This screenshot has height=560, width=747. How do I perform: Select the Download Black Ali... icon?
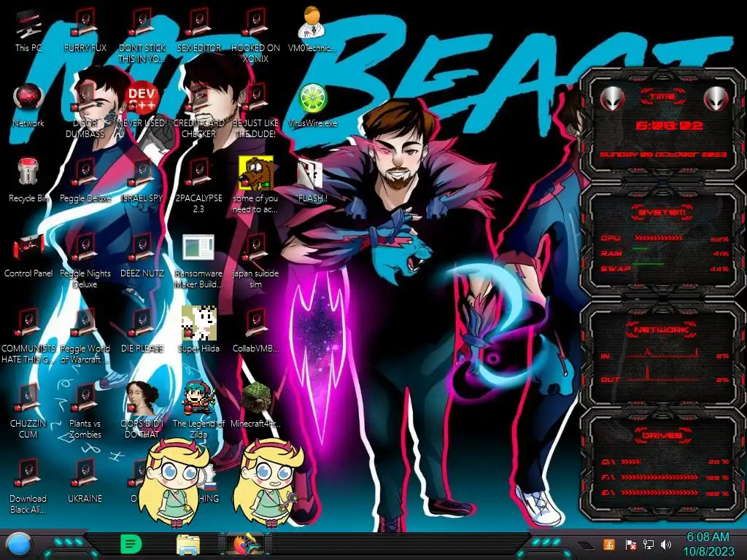point(28,486)
